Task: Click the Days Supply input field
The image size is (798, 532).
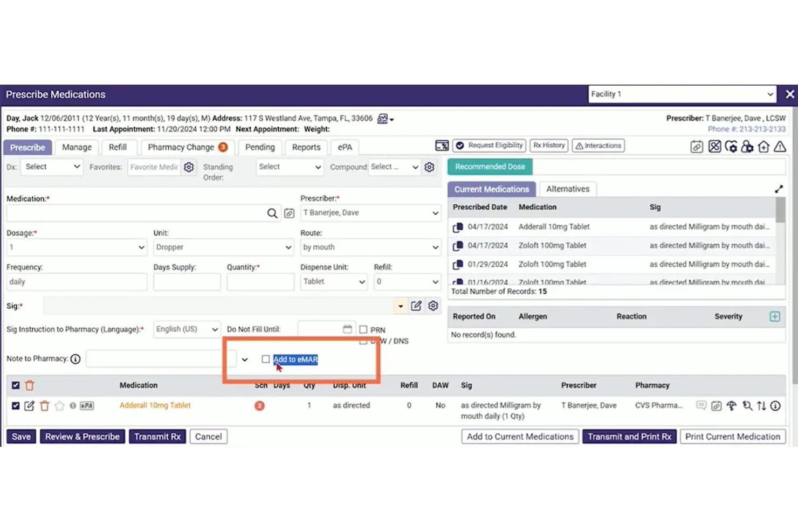Action: coord(187,282)
